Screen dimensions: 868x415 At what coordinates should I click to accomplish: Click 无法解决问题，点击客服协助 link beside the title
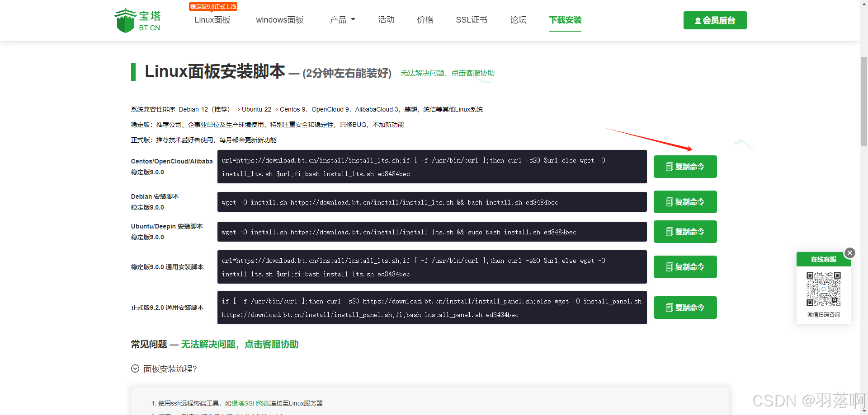coord(448,73)
